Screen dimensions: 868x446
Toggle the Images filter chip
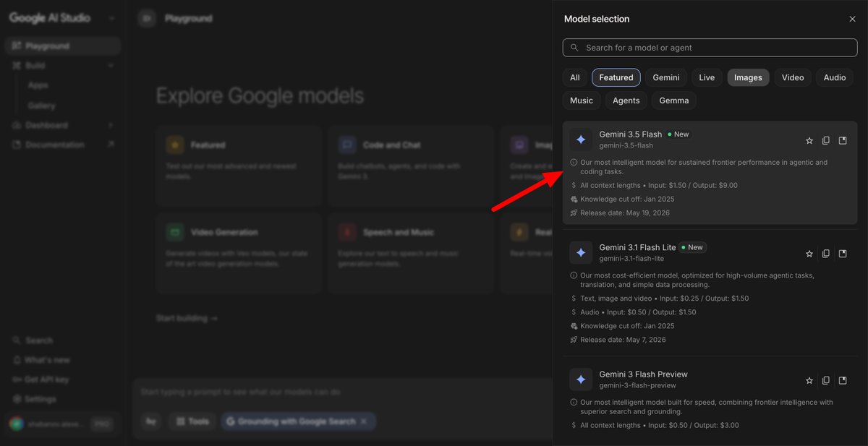748,77
